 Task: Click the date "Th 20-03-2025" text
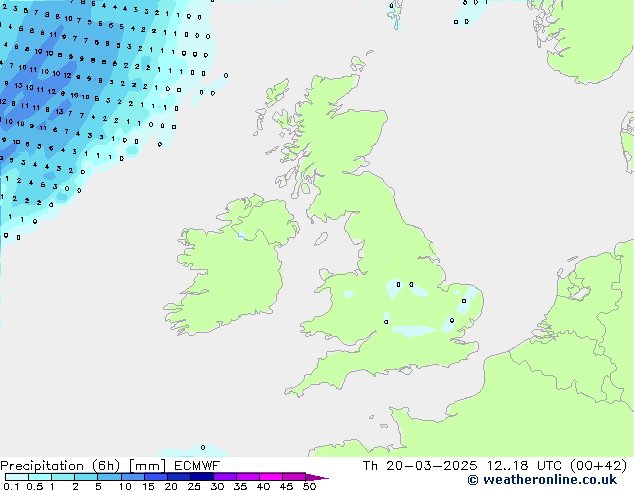(420, 466)
